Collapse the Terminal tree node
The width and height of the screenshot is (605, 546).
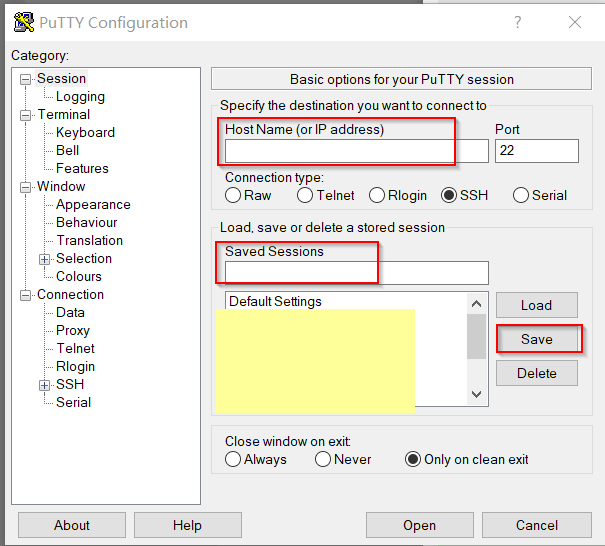click(25, 115)
